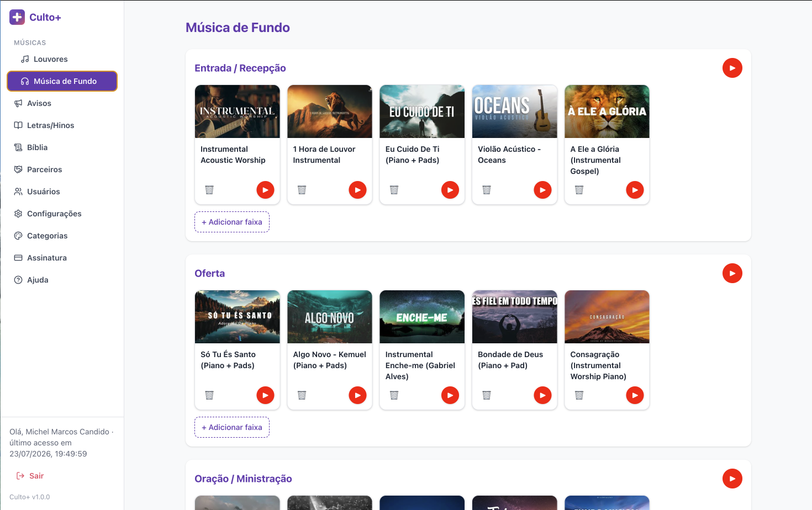Play Eu Cuido De Ti track
This screenshot has width=812, height=510.
450,190
